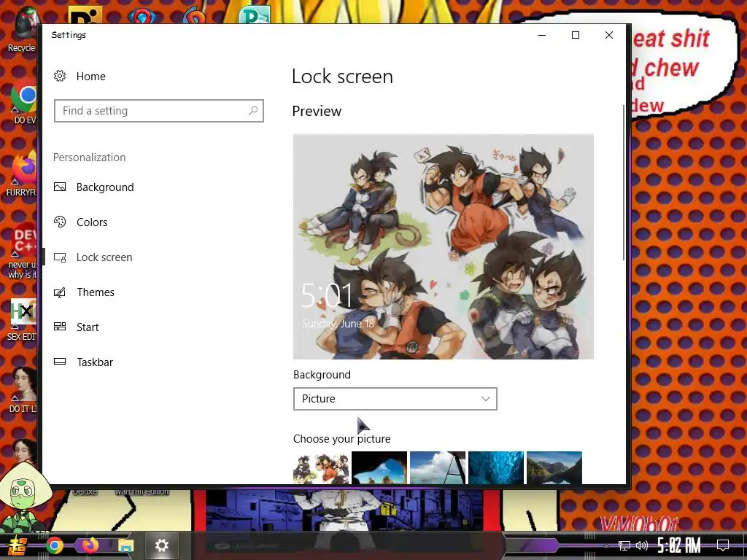Click the Themes brush icon
Image resolution: width=747 pixels, height=560 pixels.
[x=60, y=292]
